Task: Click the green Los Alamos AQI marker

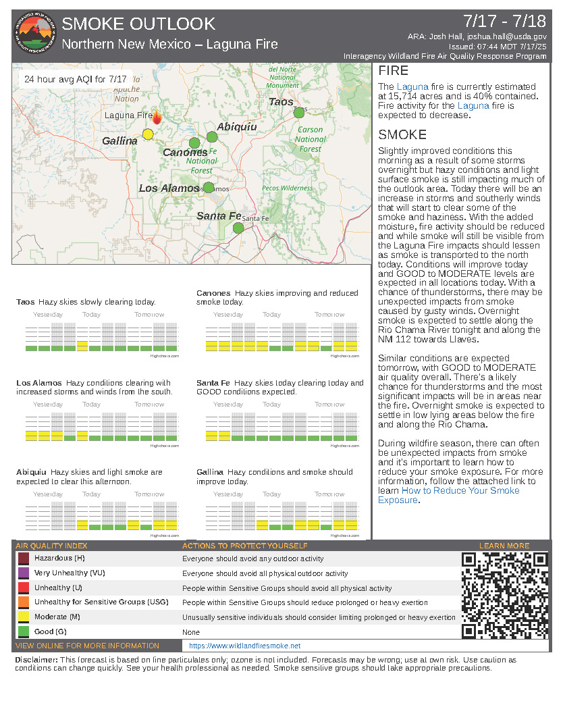Action: 209,188
